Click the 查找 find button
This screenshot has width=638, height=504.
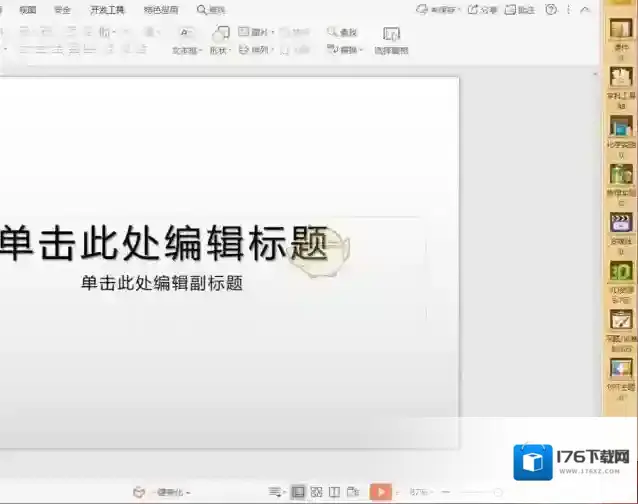[x=342, y=32]
